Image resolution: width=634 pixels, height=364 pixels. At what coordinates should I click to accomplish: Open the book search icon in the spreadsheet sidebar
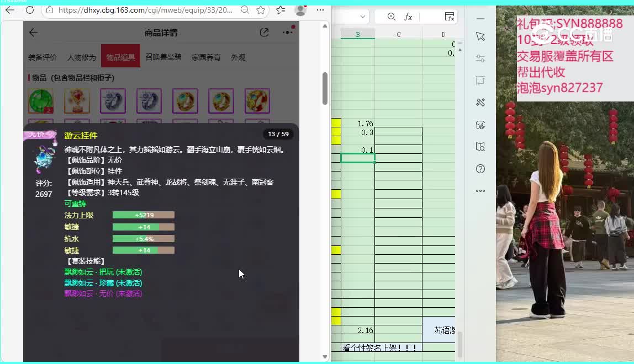[480, 147]
